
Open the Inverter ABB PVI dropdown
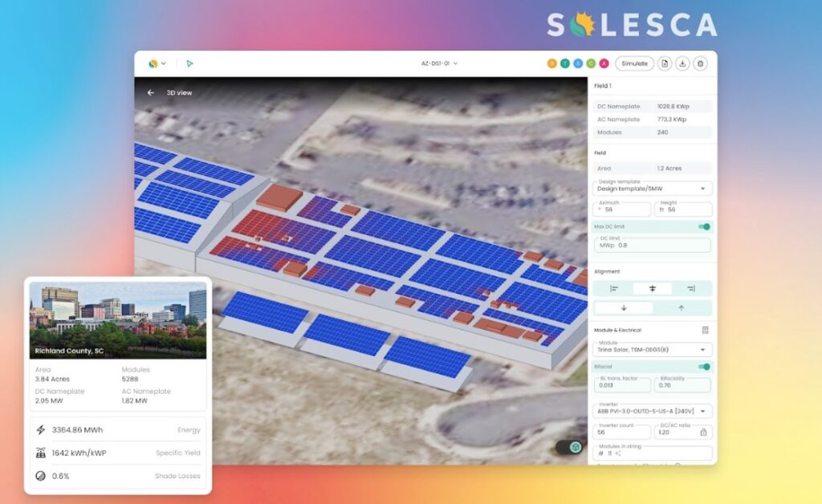652,411
